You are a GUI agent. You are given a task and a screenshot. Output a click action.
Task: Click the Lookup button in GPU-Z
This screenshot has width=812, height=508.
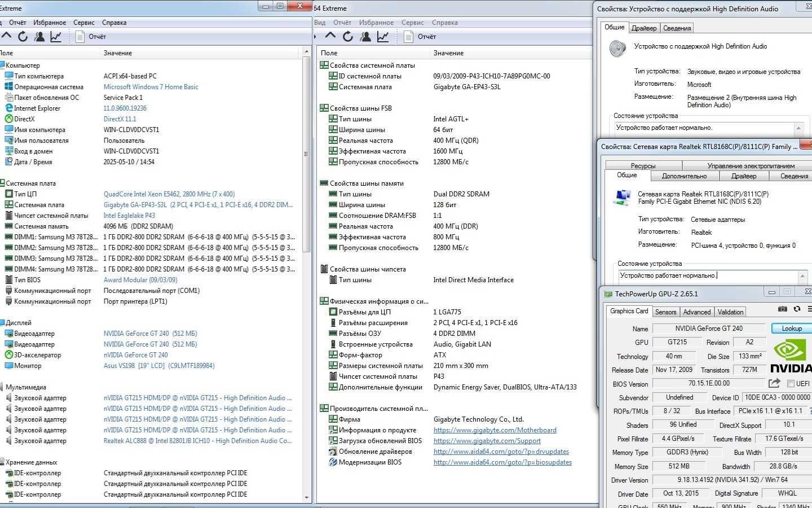tap(791, 329)
